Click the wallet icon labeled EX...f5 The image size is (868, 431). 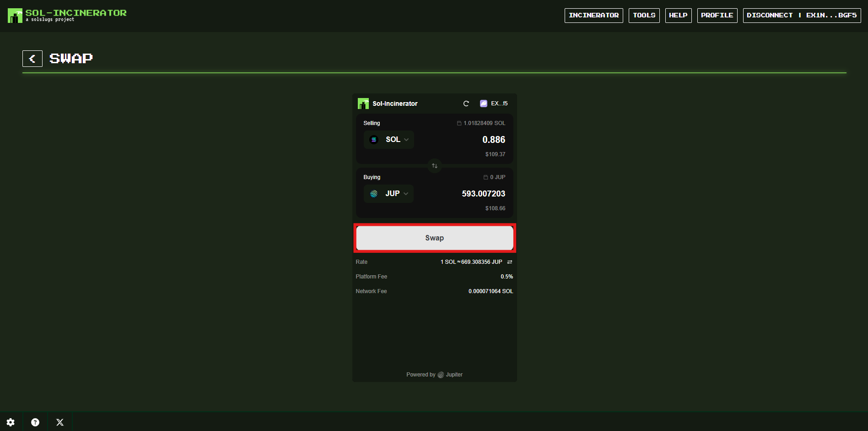tap(494, 104)
